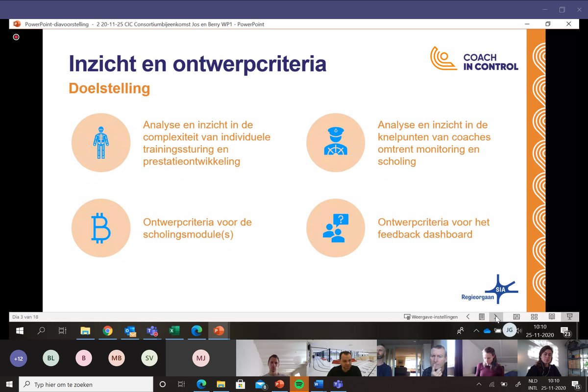Click OneDrive cloud icon in shared tray
The image size is (588, 392).
pos(487,331)
